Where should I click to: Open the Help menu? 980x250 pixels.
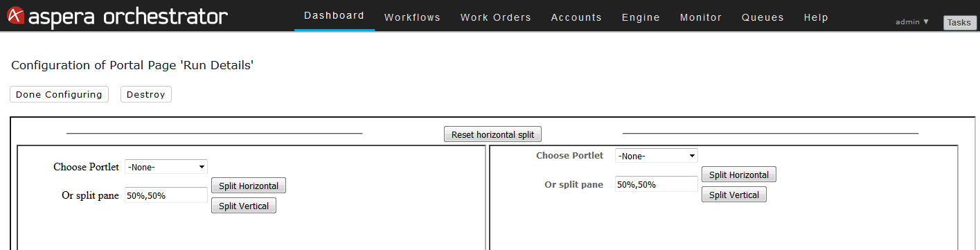pos(816,17)
